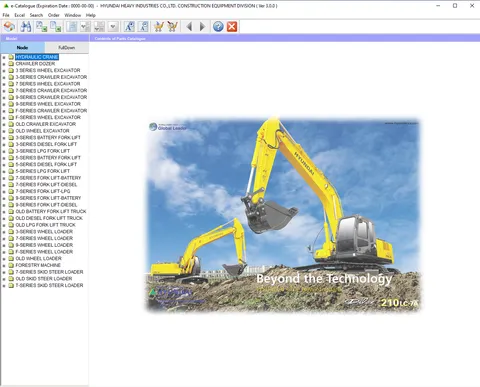
Task: Expand the 9-SERIES CRAWLER EXCAVATOR node
Action: (x=4, y=97)
